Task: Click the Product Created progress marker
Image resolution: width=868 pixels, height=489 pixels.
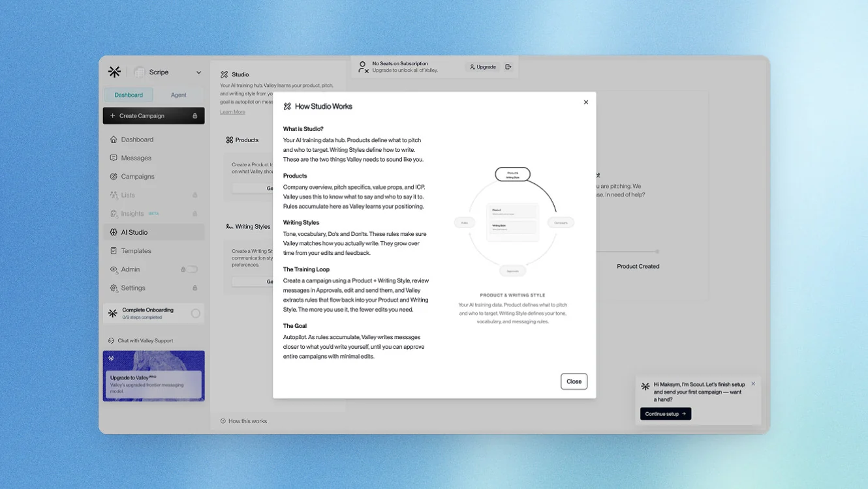Action: 657,251
